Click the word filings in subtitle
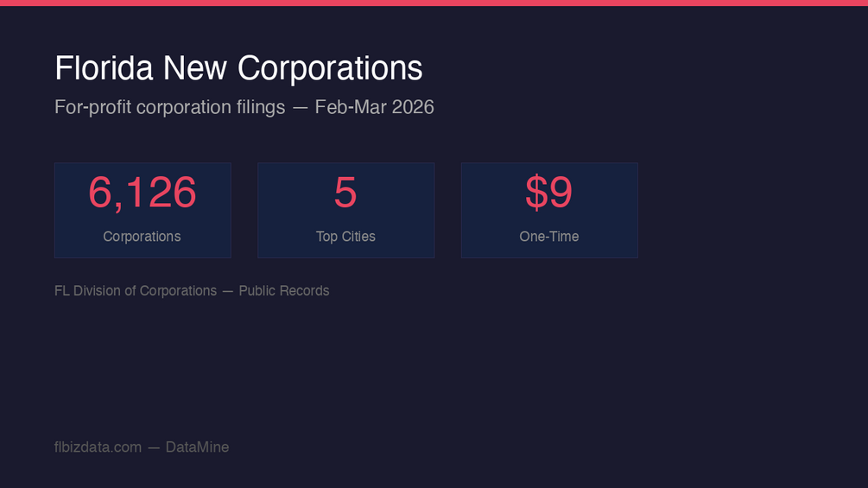Screen dimensions: 868x488 click(x=260, y=107)
